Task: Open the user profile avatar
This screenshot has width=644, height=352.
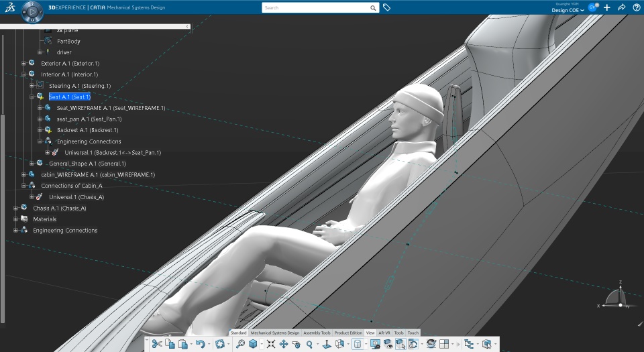Action: 592,7
